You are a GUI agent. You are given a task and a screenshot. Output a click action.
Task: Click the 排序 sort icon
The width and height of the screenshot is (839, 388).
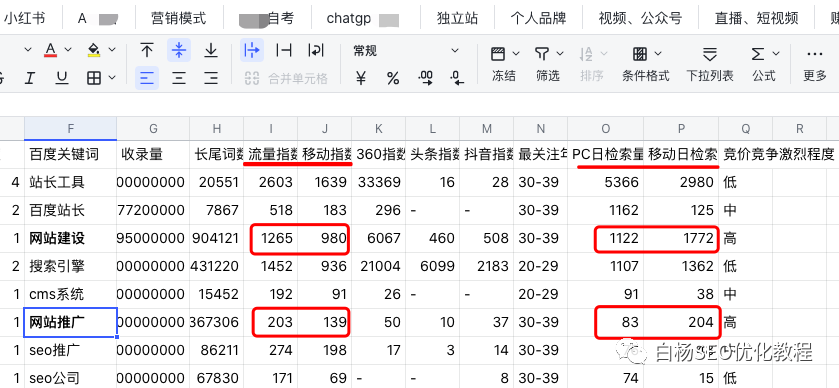click(x=586, y=54)
